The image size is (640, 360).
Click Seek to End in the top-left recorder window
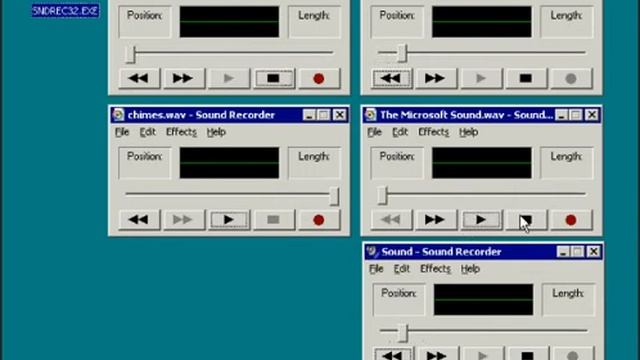184,78
